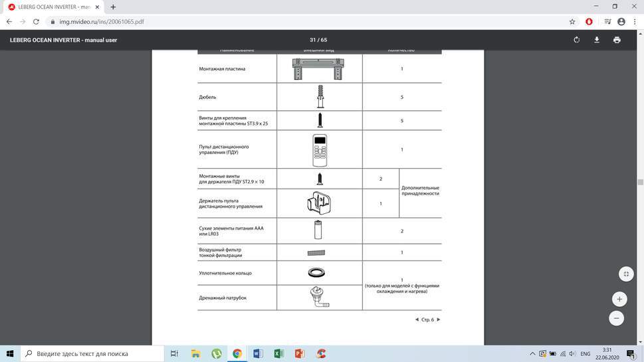The width and height of the screenshot is (644, 362).
Task: Click the drain pipe illustration
Action: 319,297
